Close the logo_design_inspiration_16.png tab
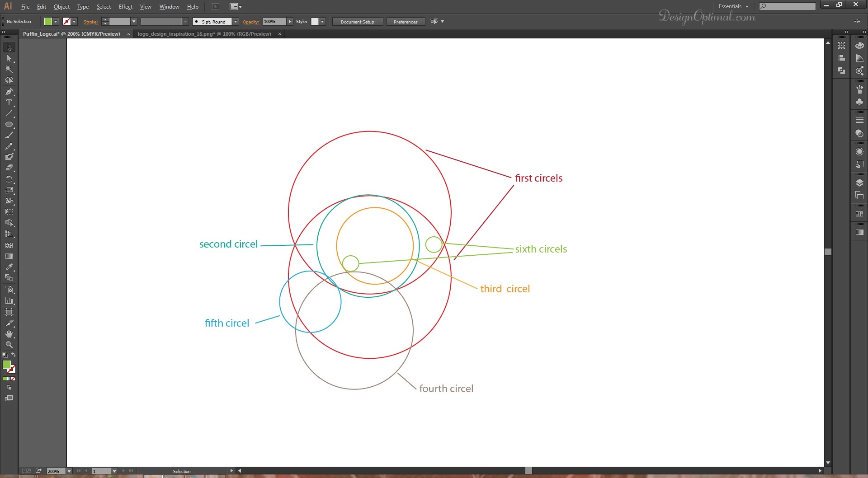Screen dimensions: 868x478 click(279, 34)
